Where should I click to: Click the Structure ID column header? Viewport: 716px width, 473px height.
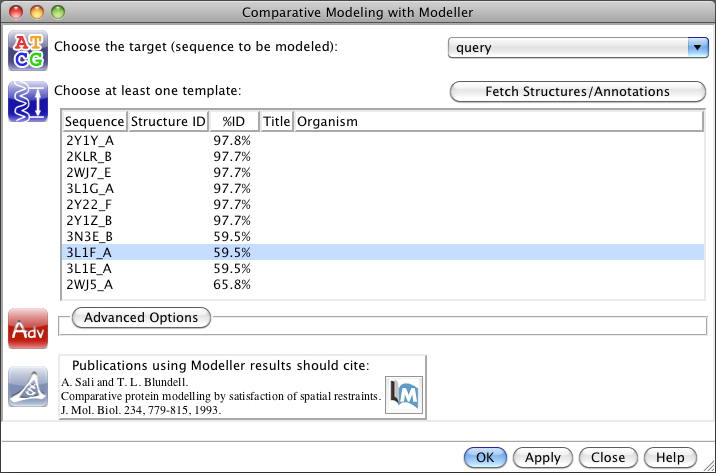point(168,122)
